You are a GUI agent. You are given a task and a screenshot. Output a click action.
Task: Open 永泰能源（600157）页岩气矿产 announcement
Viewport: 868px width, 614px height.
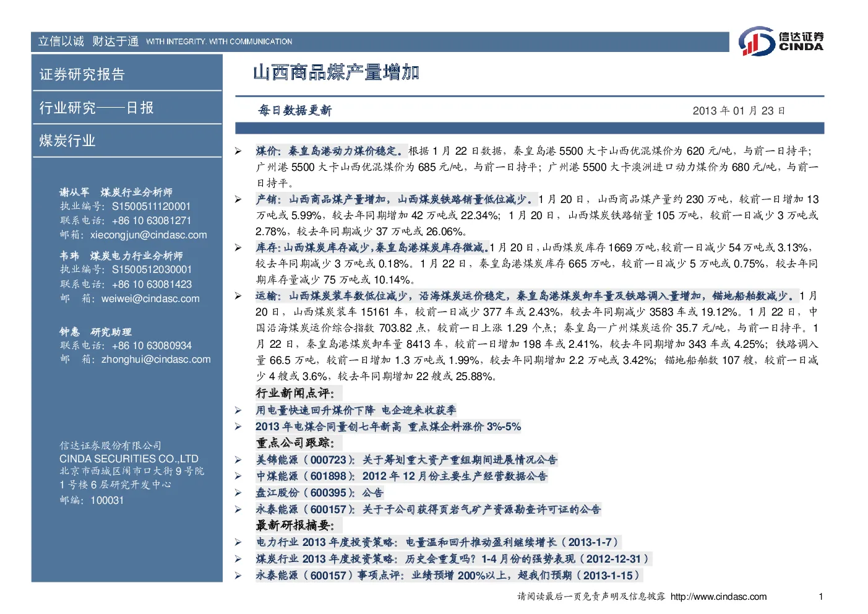coord(428,509)
